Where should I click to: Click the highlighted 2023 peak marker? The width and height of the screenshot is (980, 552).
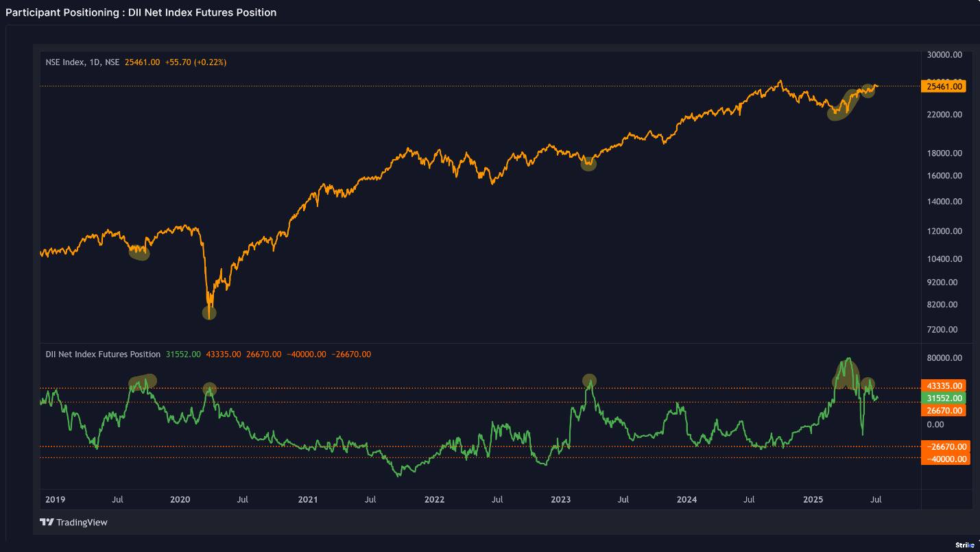(x=588, y=380)
